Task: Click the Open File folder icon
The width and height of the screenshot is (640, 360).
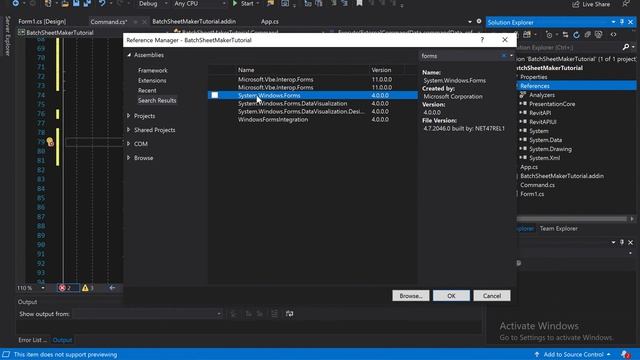Action: pyautogui.click(x=65, y=4)
